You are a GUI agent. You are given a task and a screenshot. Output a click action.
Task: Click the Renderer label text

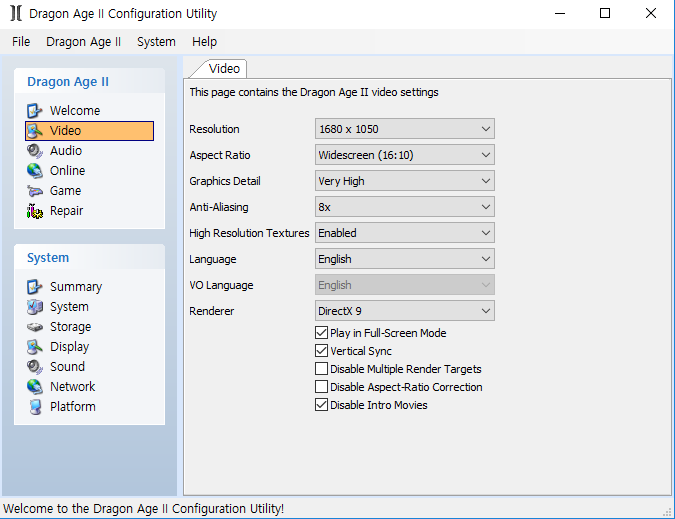pyautogui.click(x=211, y=311)
